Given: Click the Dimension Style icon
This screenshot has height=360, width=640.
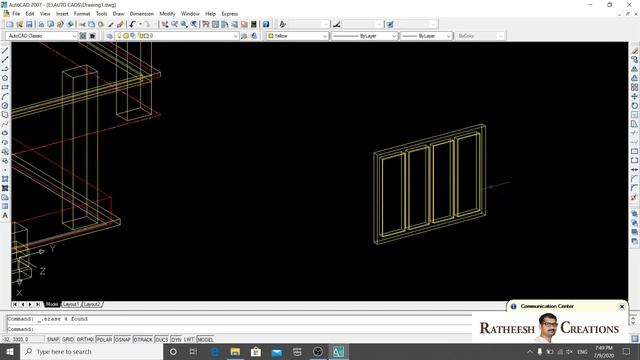Looking at the screenshot, I should pos(336,24).
